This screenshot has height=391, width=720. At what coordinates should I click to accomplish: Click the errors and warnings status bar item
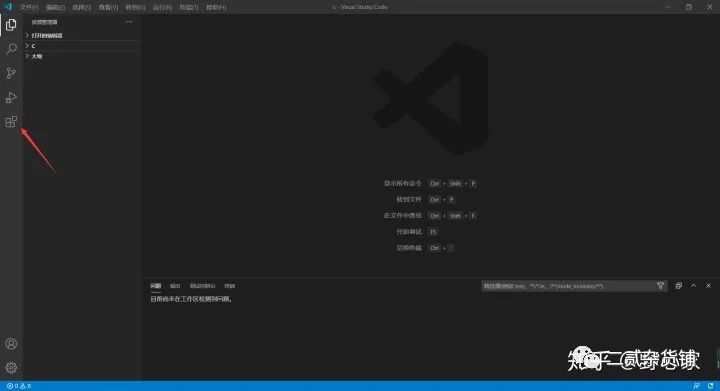[x=19, y=386]
